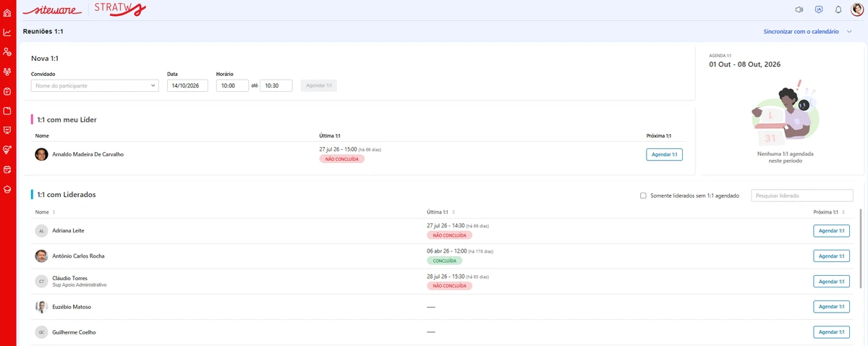Open the line chart icon in sidebar

(7, 33)
